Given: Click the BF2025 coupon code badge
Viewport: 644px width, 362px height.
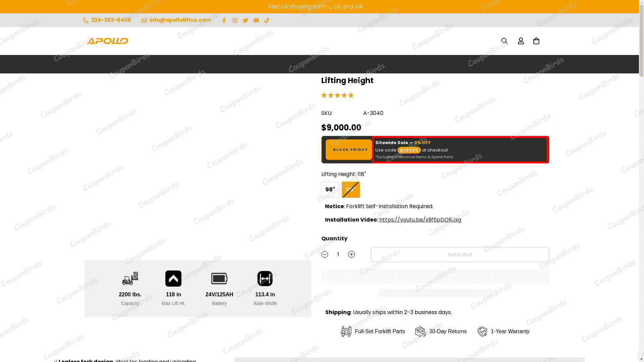Looking at the screenshot, I should pyautogui.click(x=409, y=150).
